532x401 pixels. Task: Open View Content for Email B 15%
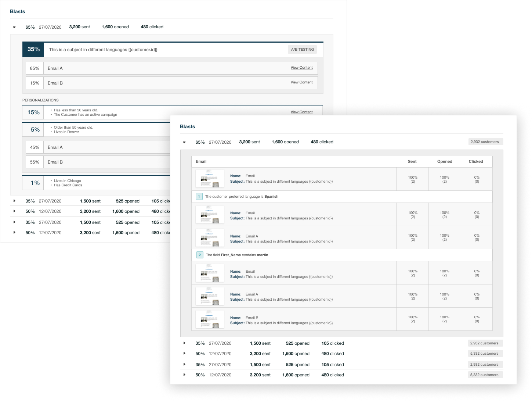coord(301,82)
